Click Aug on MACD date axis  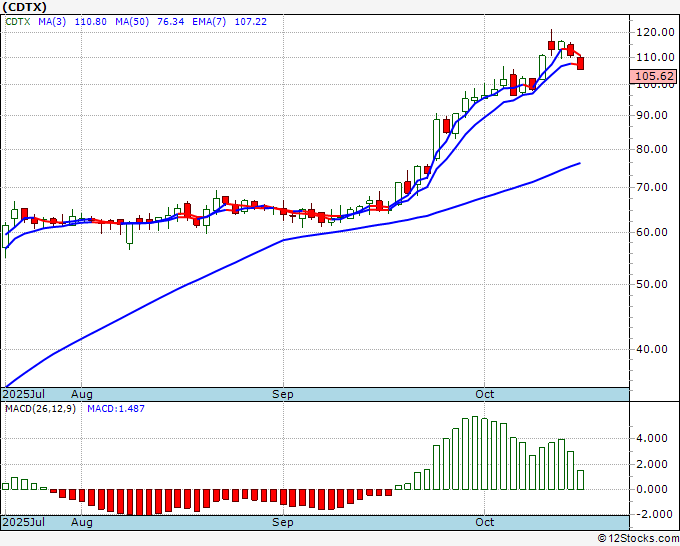[82, 522]
